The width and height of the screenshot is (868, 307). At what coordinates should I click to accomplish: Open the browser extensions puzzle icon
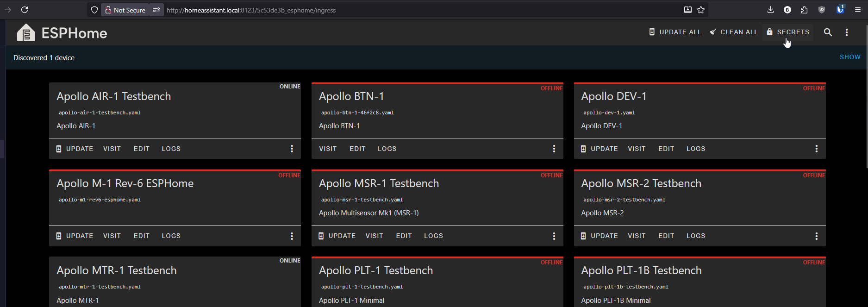pyautogui.click(x=804, y=10)
